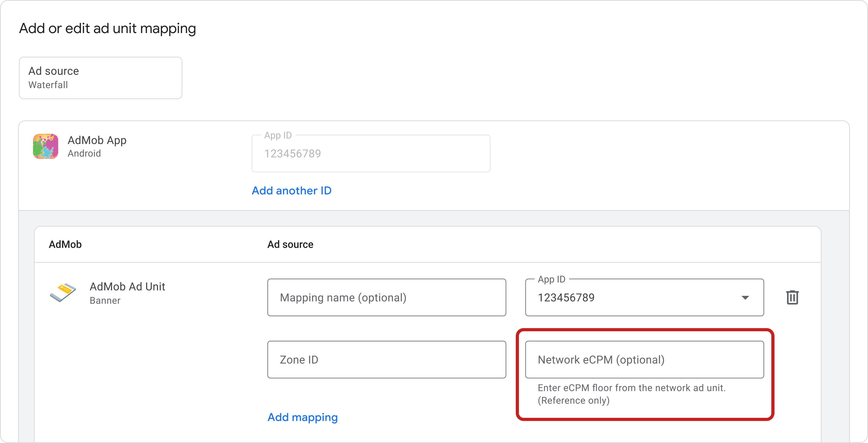Image resolution: width=868 pixels, height=443 pixels.
Task: Click the AdMob App Android icon
Action: coord(46,146)
